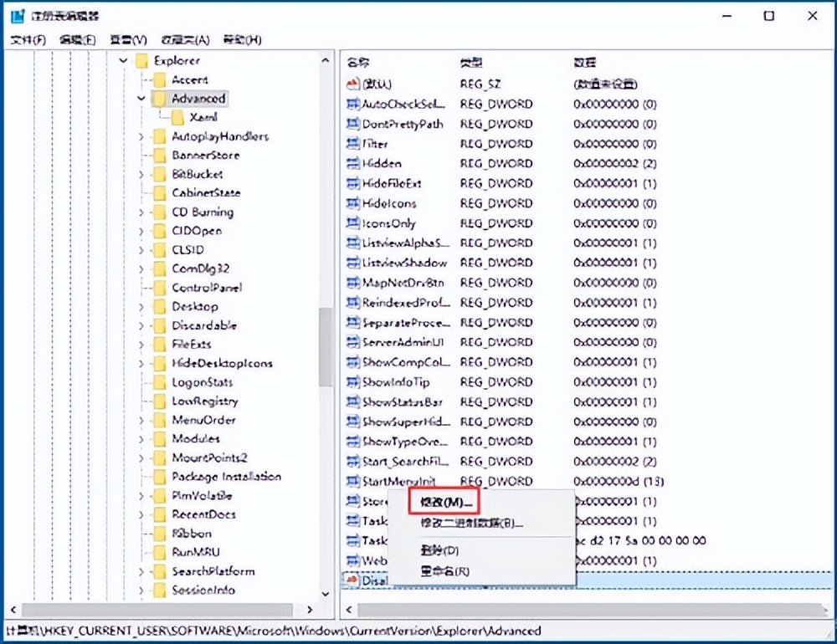Screen dimensions: 837x644
Task: Collapse the Advanced key in the tree
Action: 141,98
